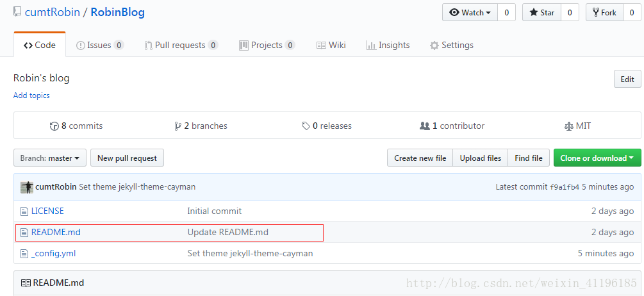The image size is (644, 296).
Task: Click Create new file button
Action: (420, 158)
